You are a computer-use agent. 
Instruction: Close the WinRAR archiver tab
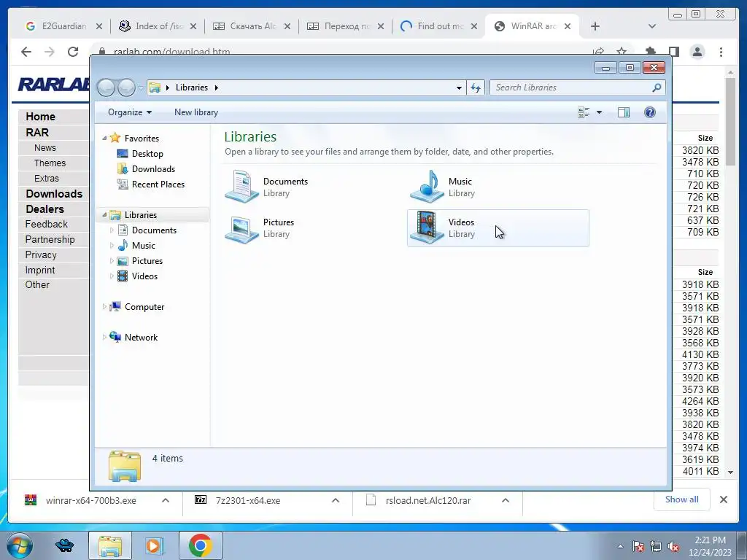point(568,26)
